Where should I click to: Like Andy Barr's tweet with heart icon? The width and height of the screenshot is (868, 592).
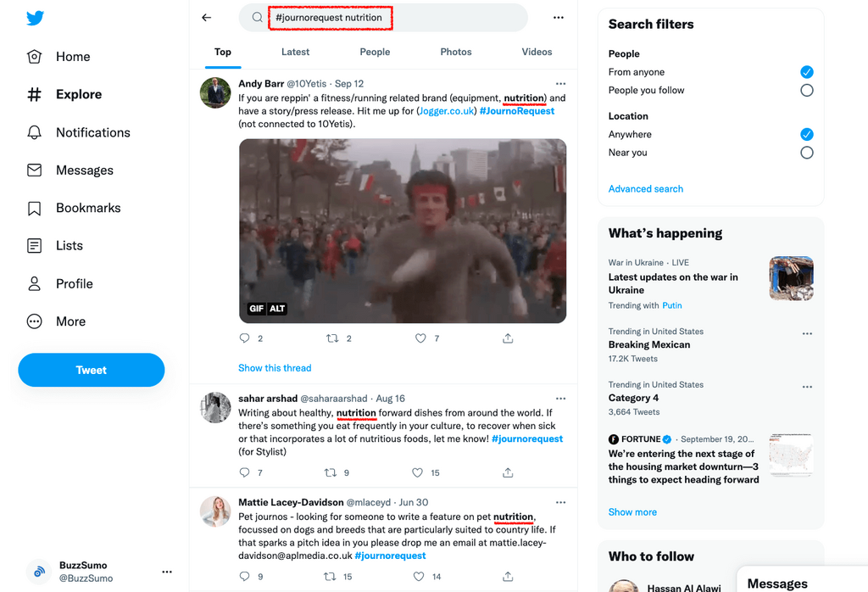(420, 338)
